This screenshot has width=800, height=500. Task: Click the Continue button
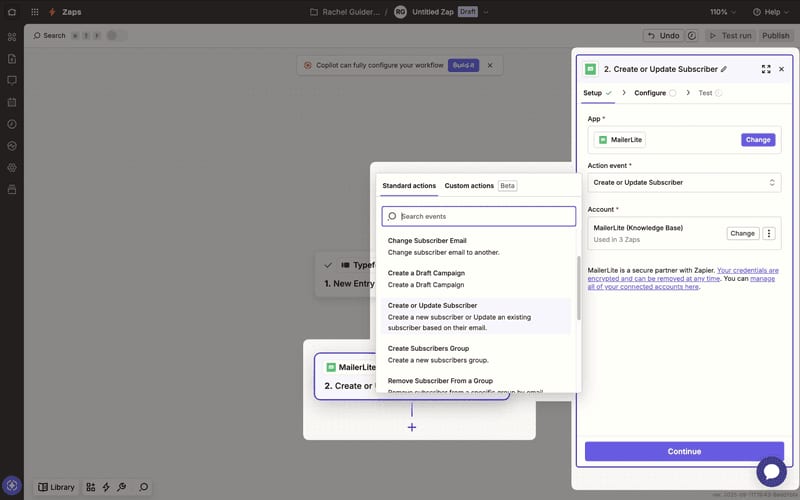684,452
